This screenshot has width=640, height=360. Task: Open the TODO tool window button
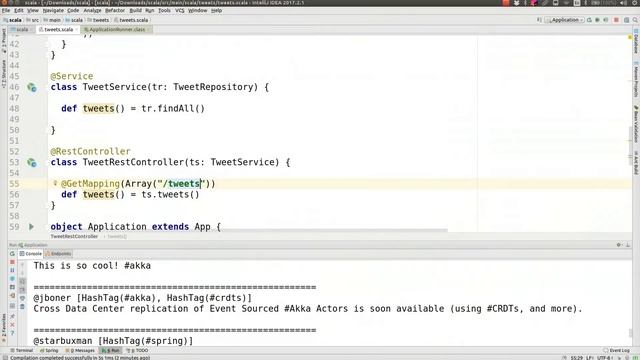[x=138, y=351]
